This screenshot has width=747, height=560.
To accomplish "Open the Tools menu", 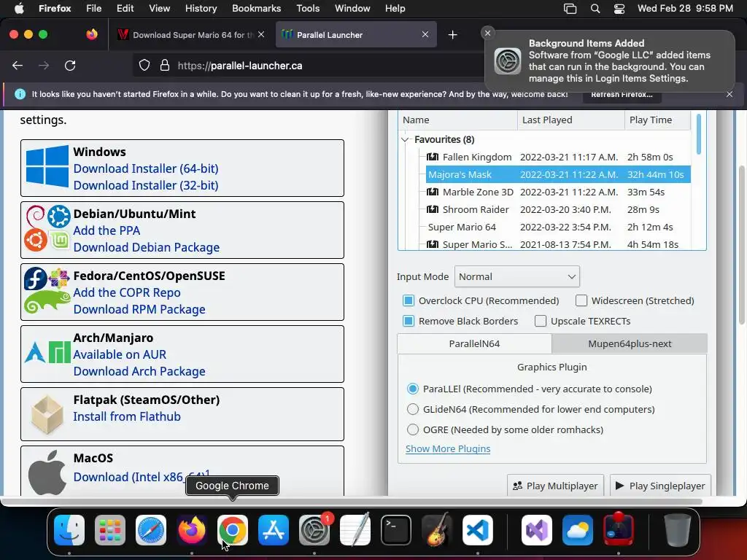I will point(308,8).
